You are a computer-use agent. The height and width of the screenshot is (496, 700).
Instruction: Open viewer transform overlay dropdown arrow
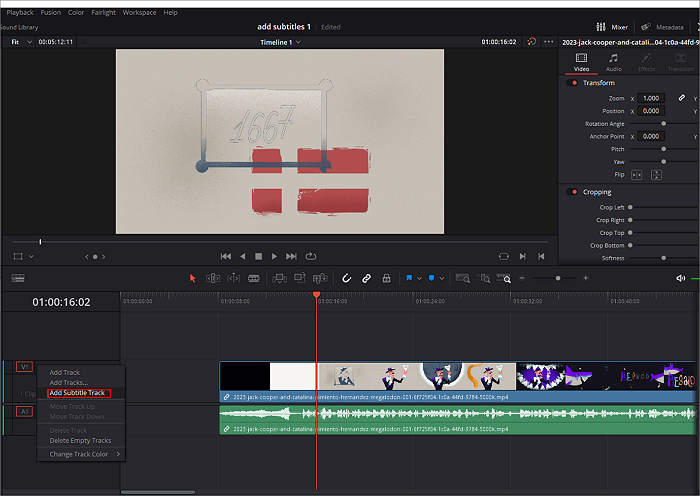pyautogui.click(x=31, y=257)
